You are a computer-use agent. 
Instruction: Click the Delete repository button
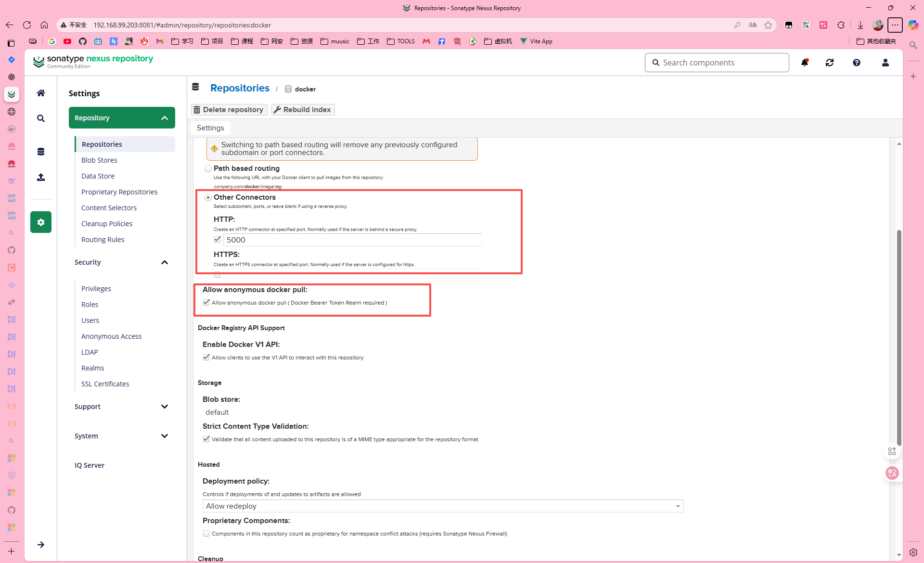pyautogui.click(x=229, y=110)
